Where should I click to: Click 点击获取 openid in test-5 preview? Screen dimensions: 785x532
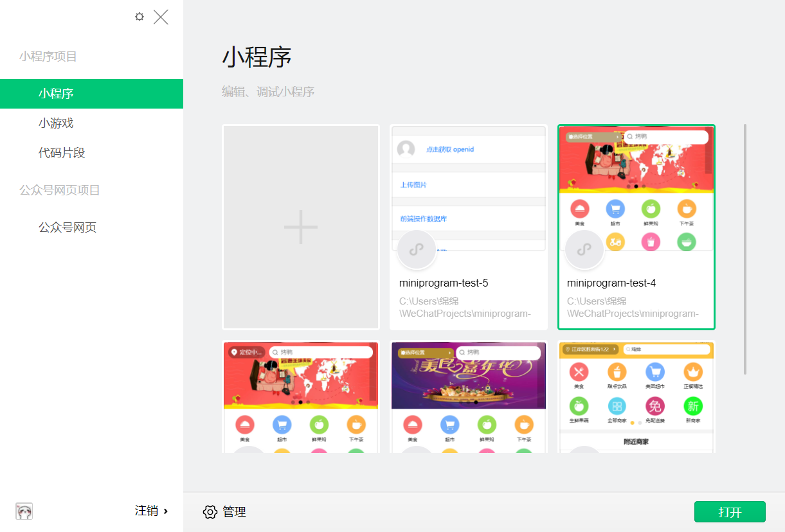[x=449, y=150]
